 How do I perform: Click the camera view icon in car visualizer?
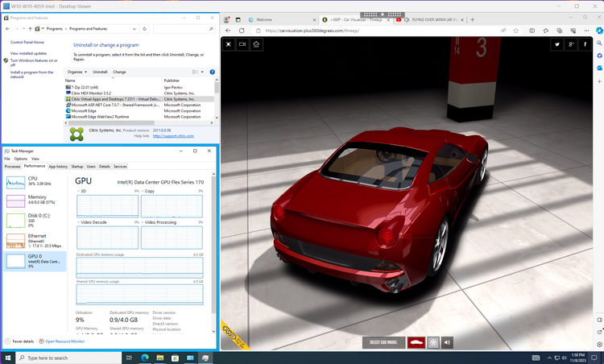[x=242, y=44]
